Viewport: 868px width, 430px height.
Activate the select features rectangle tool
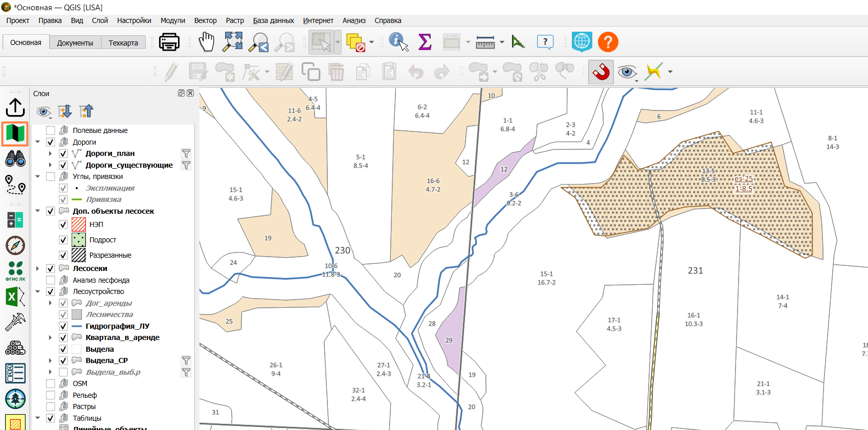click(321, 42)
